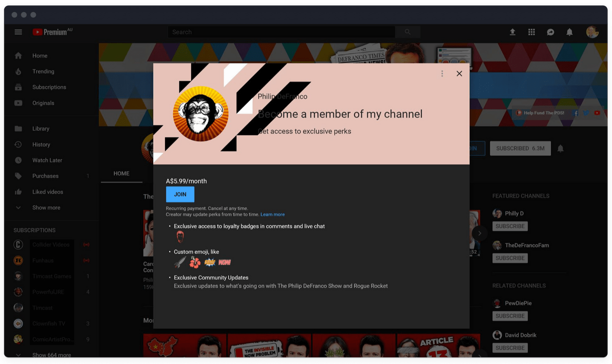The height and width of the screenshot is (364, 612).
Task: Open the hamburger guide menu
Action: pyautogui.click(x=18, y=32)
